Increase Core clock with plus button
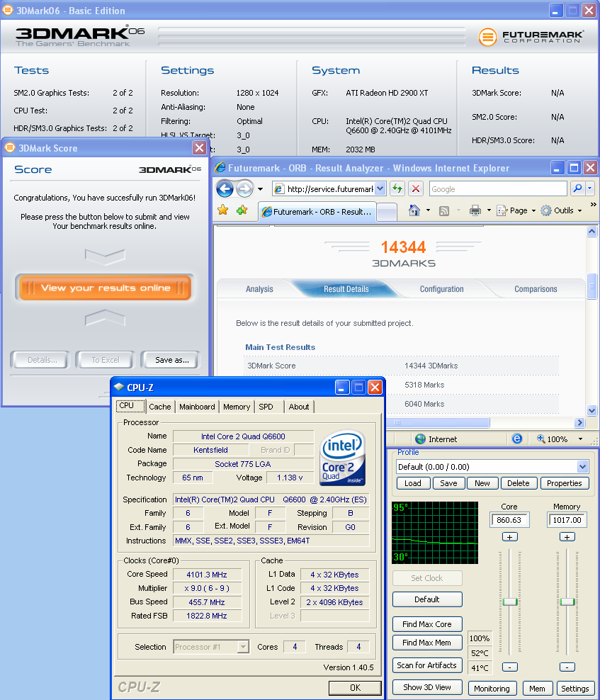Screen dimensions: 600x700 point(509,537)
